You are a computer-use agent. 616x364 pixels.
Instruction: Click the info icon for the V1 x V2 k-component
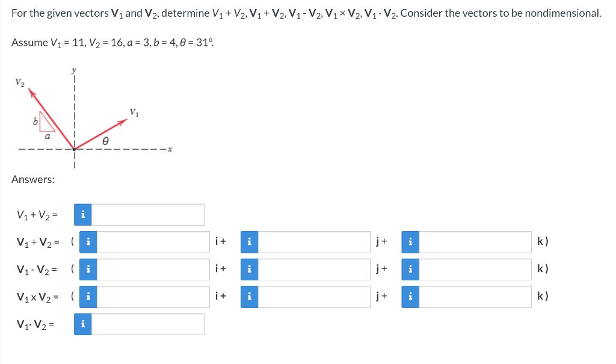[x=410, y=296]
